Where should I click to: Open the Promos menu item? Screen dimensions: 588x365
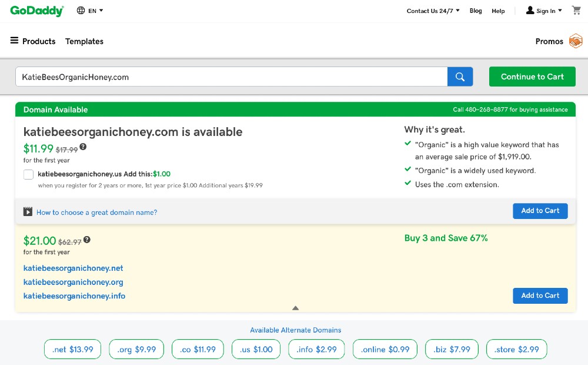pos(549,41)
